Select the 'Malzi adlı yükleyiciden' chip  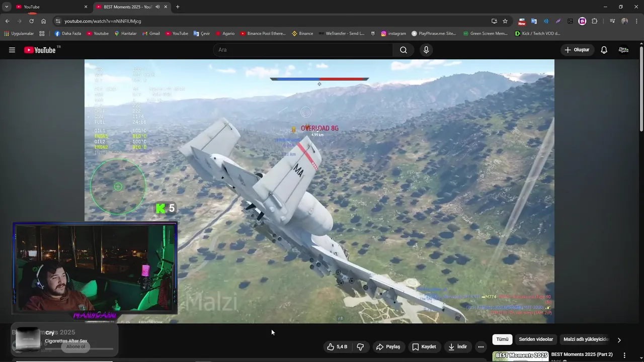click(586, 339)
